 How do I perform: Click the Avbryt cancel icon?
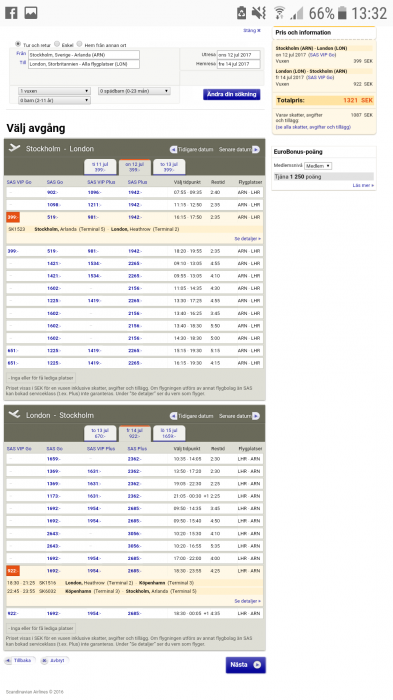[45, 661]
